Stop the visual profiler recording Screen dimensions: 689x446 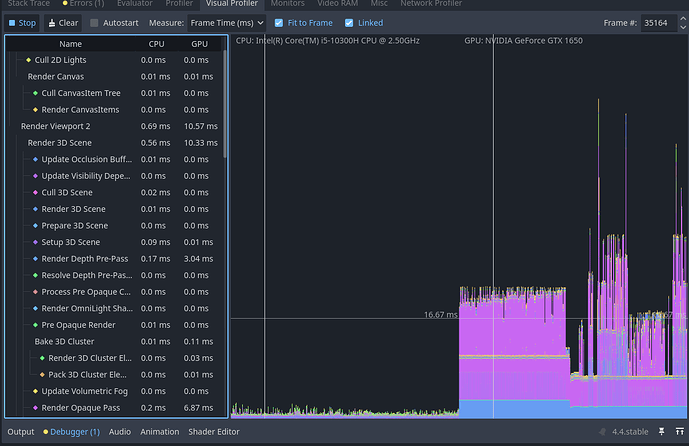pyautogui.click(x=22, y=22)
